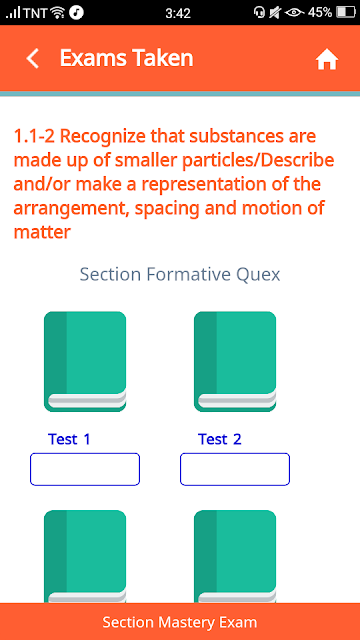Tap the muted sound status icon
360x640 pixels.
[274, 13]
